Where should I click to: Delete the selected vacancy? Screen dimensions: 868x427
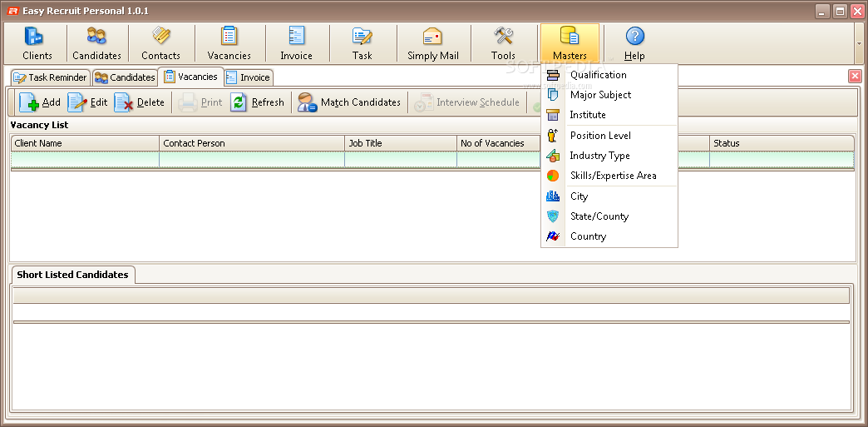tap(140, 102)
